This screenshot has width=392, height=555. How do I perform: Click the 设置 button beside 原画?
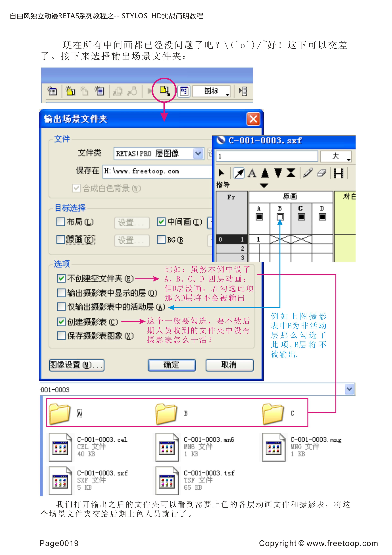[132, 240]
